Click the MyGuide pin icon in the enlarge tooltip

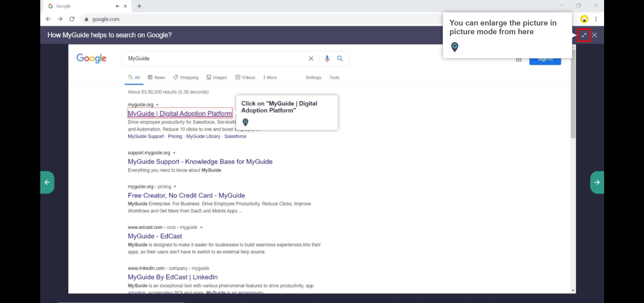tap(454, 47)
